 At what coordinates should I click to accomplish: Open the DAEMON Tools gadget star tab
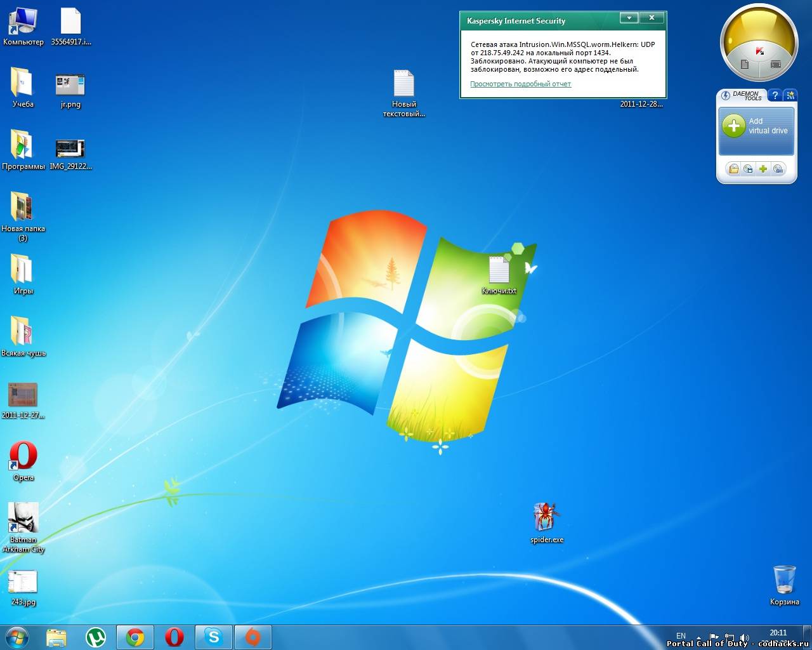coord(790,95)
